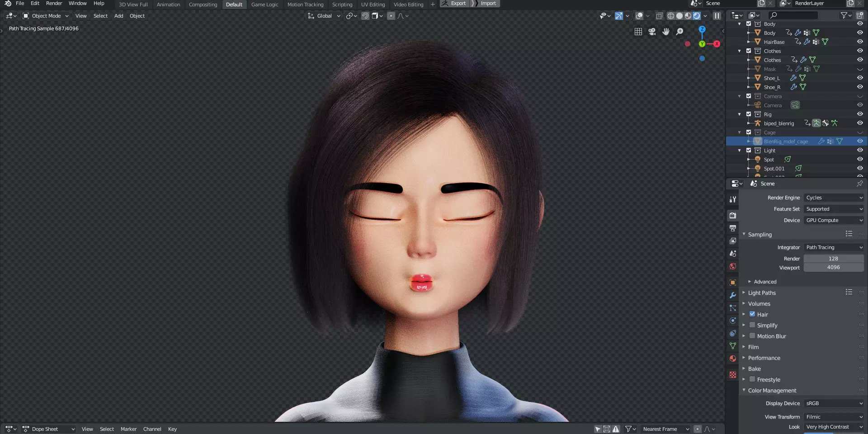Open the Object properties tab

pyautogui.click(x=733, y=283)
